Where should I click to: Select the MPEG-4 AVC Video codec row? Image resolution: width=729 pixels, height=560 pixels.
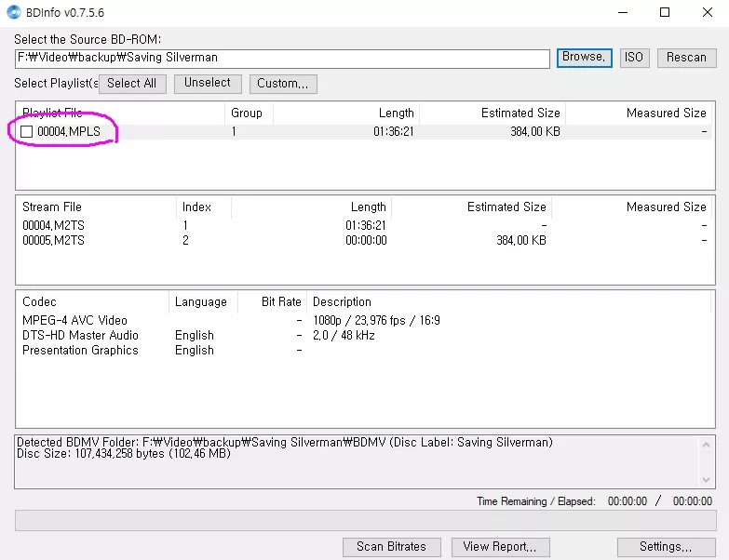click(x=365, y=320)
